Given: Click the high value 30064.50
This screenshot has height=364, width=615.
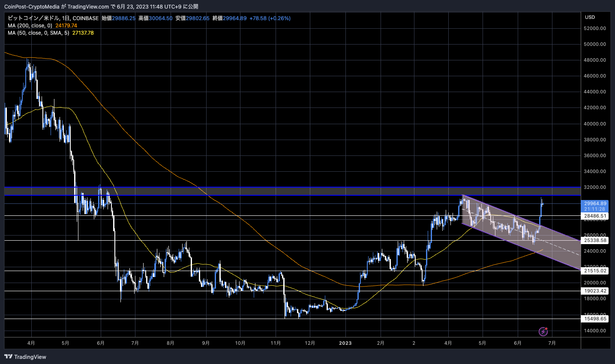Looking at the screenshot, I should point(160,18).
